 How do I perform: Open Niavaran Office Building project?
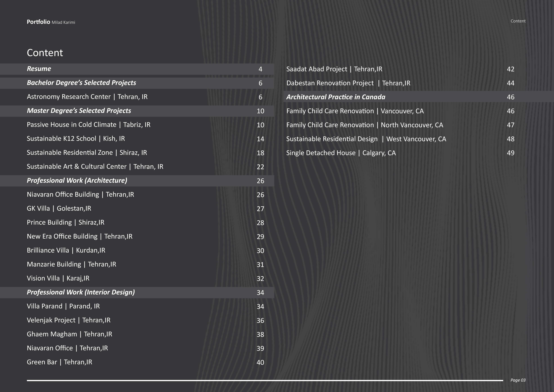(80, 195)
